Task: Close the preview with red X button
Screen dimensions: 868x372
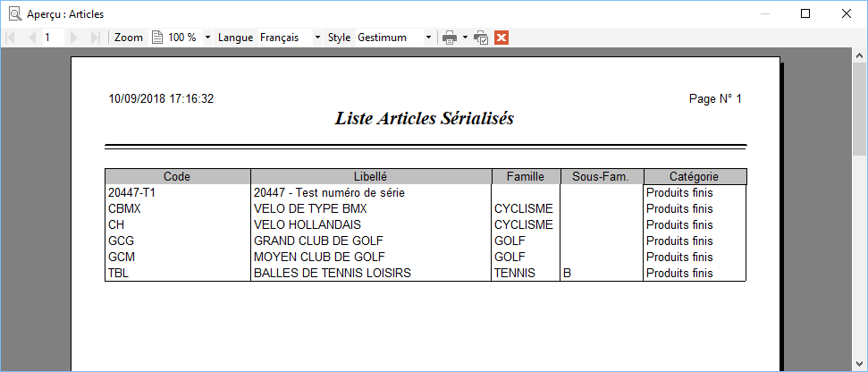Action: point(501,38)
